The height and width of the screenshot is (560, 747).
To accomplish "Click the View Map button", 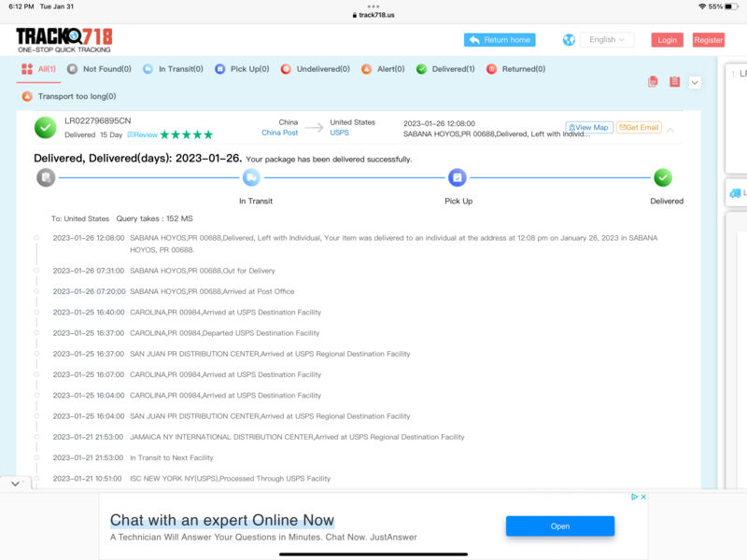I will click(x=589, y=127).
